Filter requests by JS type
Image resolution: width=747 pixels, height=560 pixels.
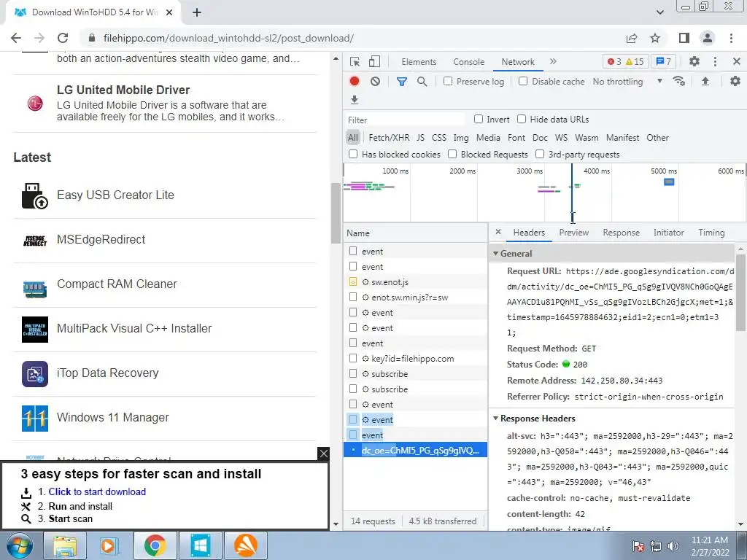click(x=420, y=138)
